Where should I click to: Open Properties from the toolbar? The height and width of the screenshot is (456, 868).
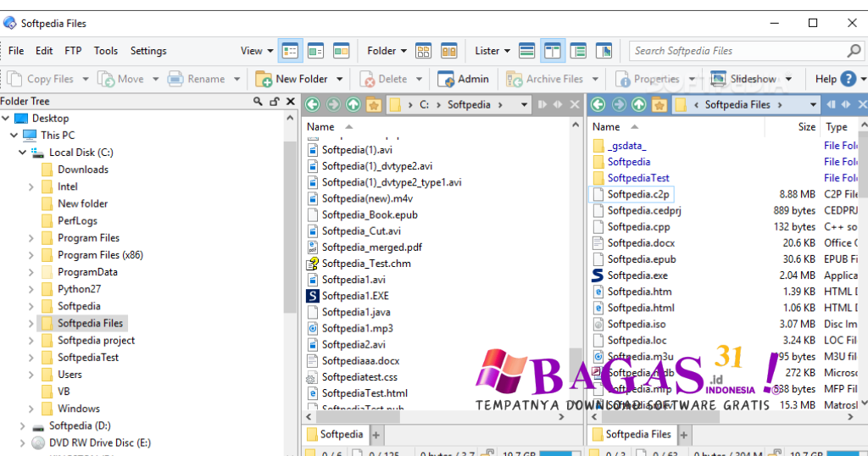click(x=648, y=79)
